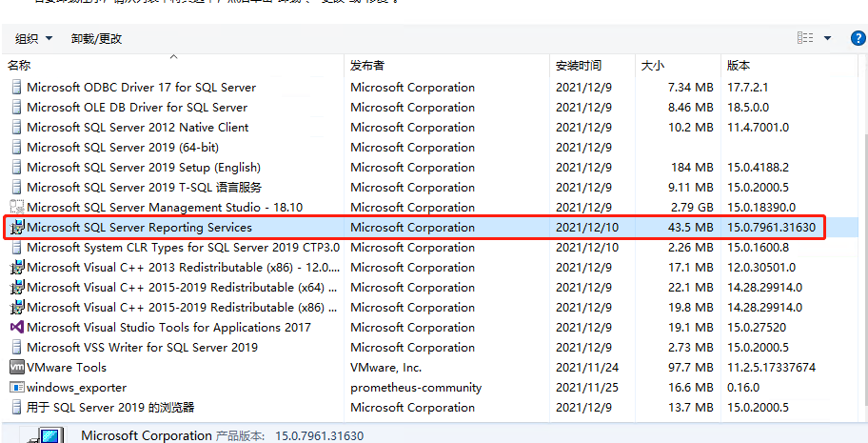Screen dimensions: 868x443
Task: Click version 15.0.7961.31630 in the list row
Action: coord(771,227)
